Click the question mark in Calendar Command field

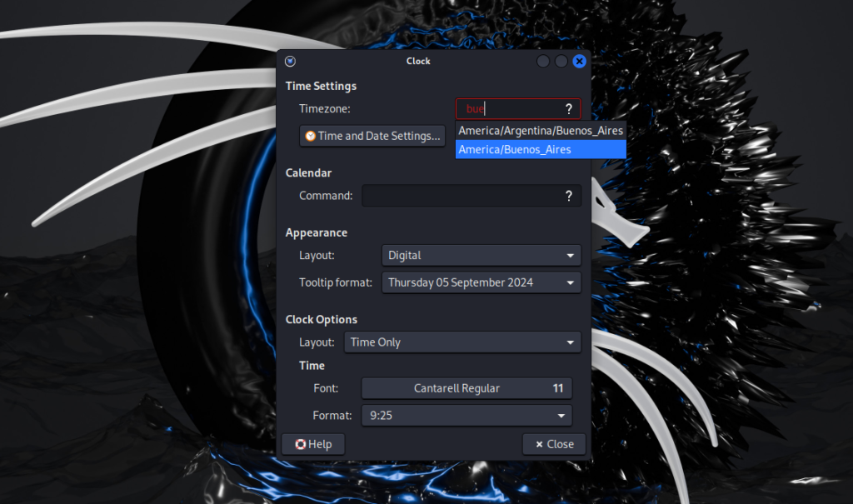click(568, 196)
